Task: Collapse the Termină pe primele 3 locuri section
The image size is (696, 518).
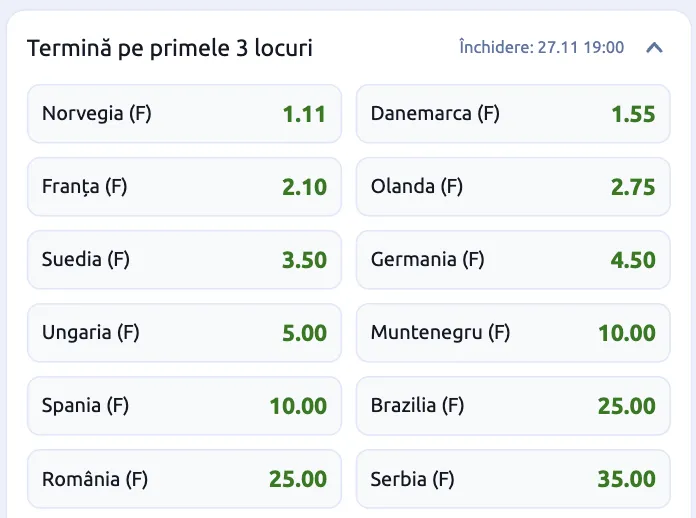Action: click(655, 47)
